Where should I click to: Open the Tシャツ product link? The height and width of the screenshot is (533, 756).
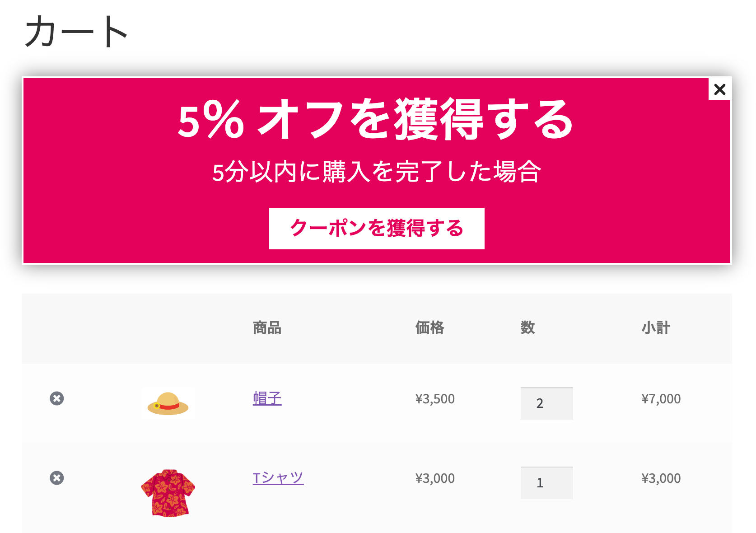tap(278, 478)
